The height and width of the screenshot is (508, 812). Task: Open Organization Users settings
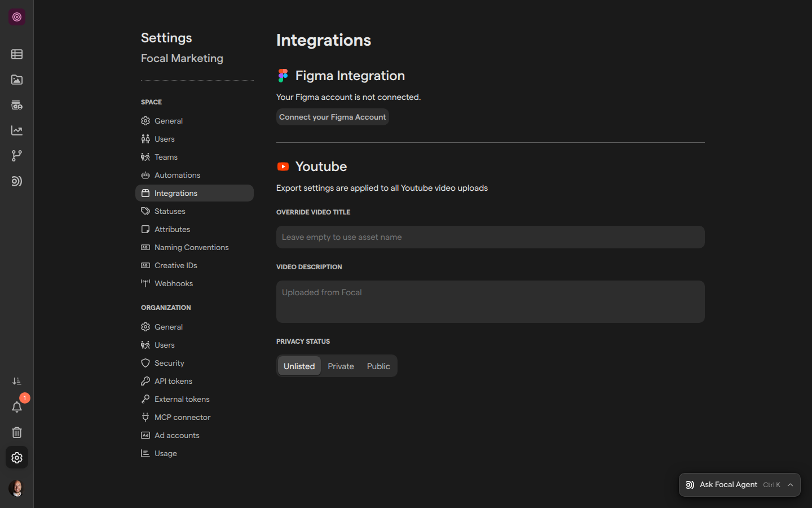195,345
